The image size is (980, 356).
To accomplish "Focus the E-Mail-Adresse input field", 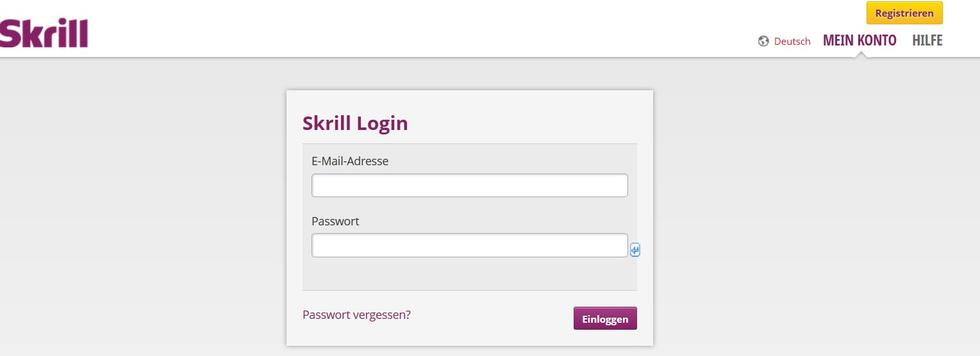I will click(x=469, y=185).
